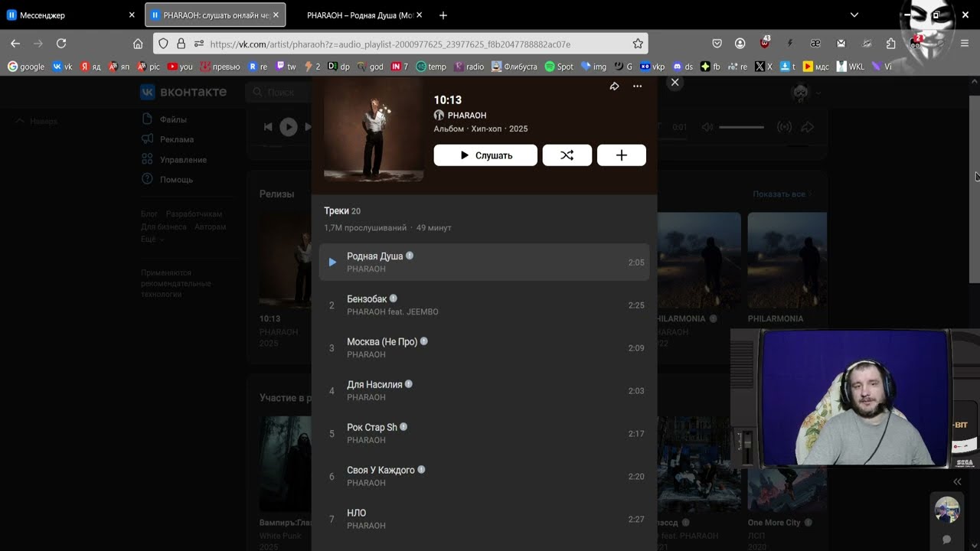Select the PHARAOH: слушать онлайн tab
Image resolution: width=980 pixels, height=551 pixels.
215,15
